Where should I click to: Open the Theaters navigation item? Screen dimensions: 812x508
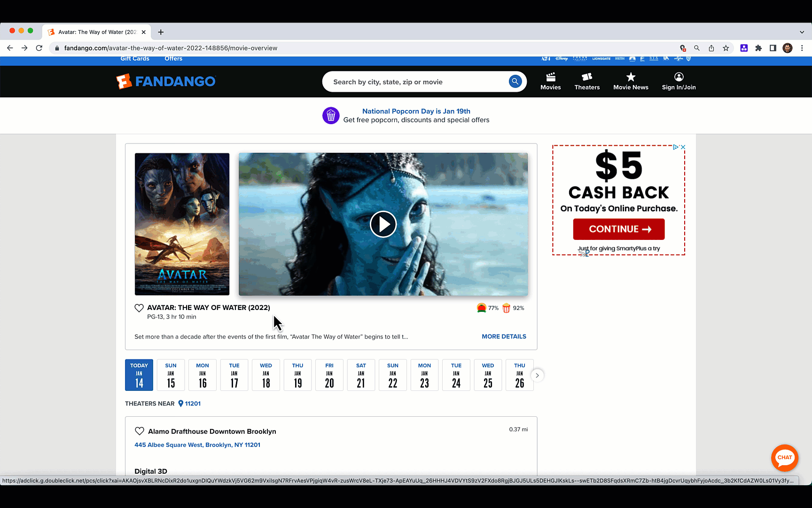[587, 81]
